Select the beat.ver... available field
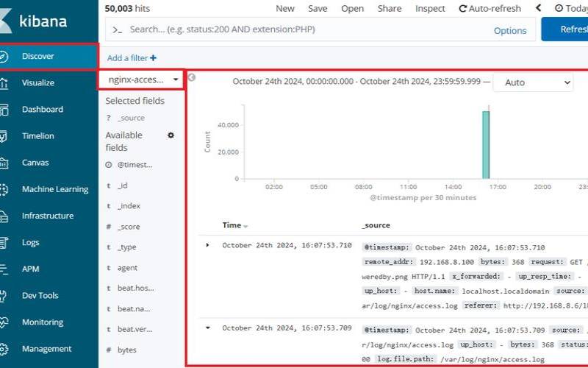Image resolution: width=588 pixels, height=368 pixels. 135,329
